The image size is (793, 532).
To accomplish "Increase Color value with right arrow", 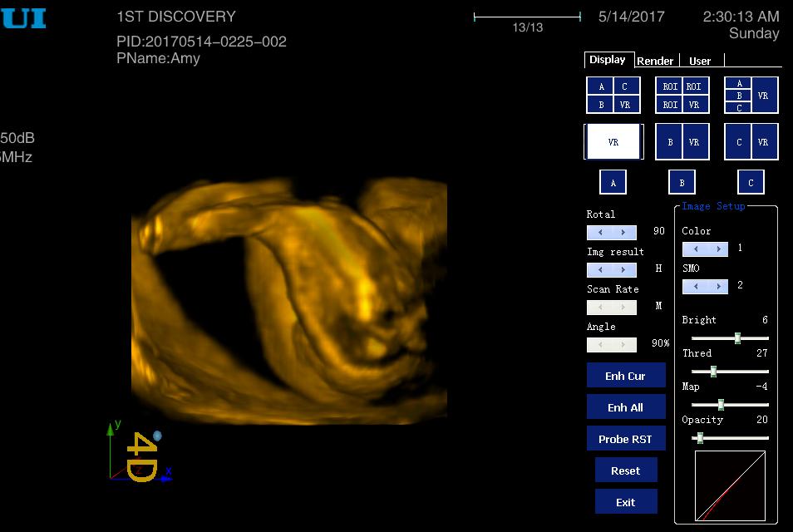I will tap(718, 249).
